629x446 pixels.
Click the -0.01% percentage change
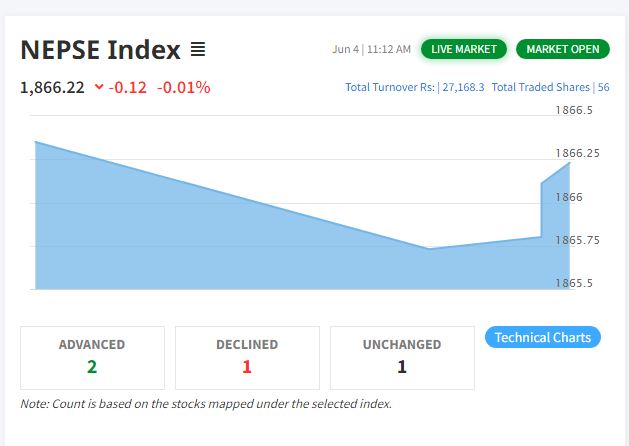pos(184,87)
